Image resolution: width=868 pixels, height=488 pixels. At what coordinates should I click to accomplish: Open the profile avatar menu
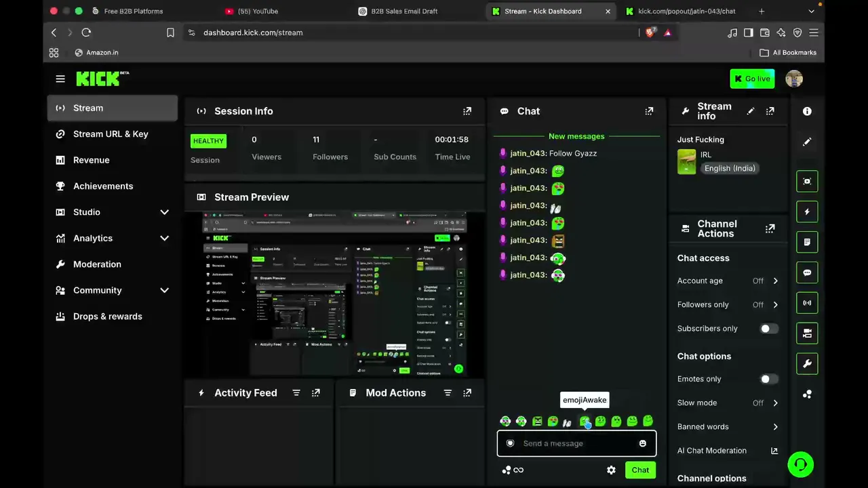pyautogui.click(x=794, y=79)
